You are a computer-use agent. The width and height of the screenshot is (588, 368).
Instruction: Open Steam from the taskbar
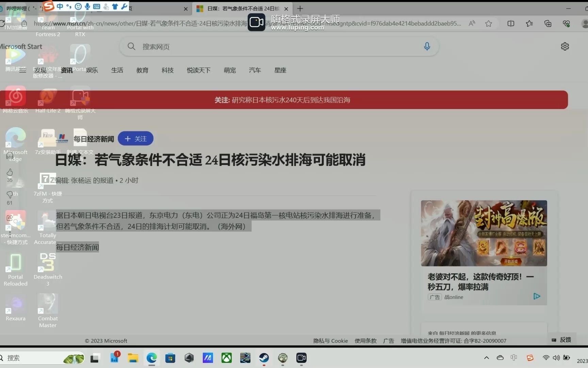pyautogui.click(x=264, y=358)
